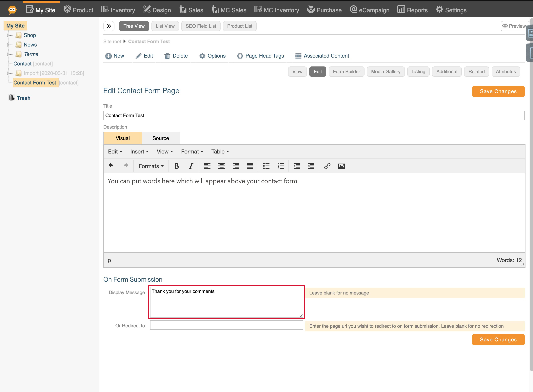Switch to Tree View
The width and height of the screenshot is (533, 392).
coord(134,26)
